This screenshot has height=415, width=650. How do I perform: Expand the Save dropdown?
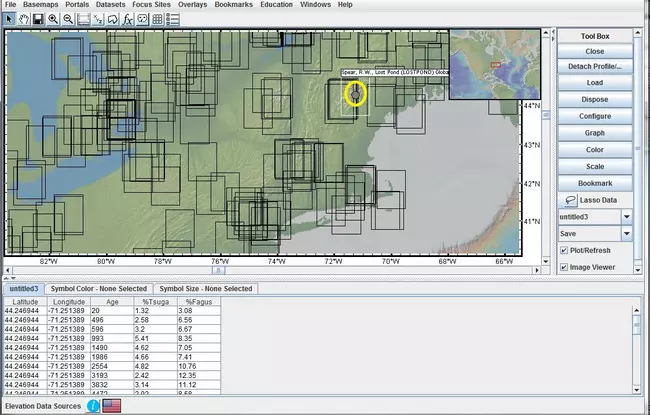[x=627, y=233]
